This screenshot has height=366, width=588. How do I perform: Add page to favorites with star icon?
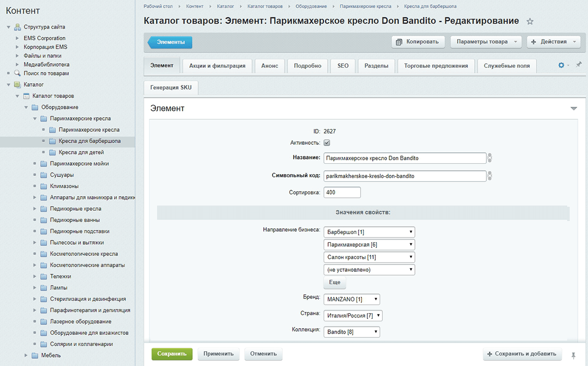click(530, 22)
